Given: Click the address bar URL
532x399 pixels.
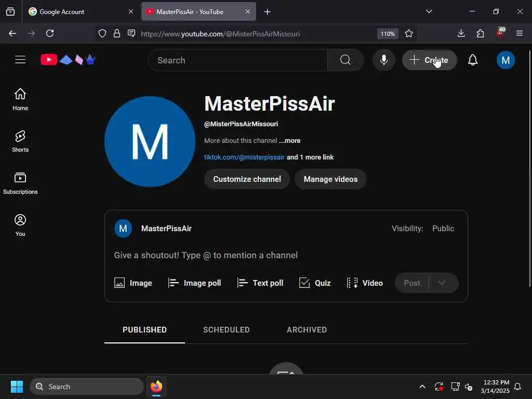Looking at the screenshot, I should click(x=220, y=34).
